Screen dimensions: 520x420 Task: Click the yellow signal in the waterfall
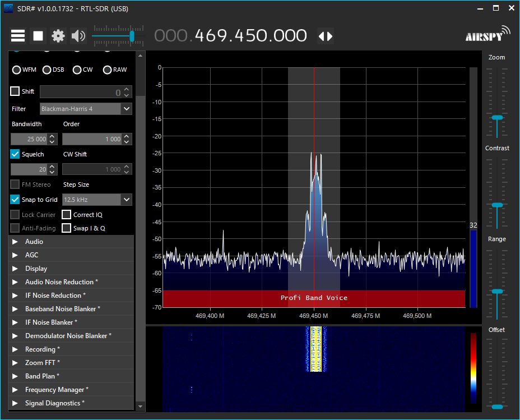click(315, 349)
